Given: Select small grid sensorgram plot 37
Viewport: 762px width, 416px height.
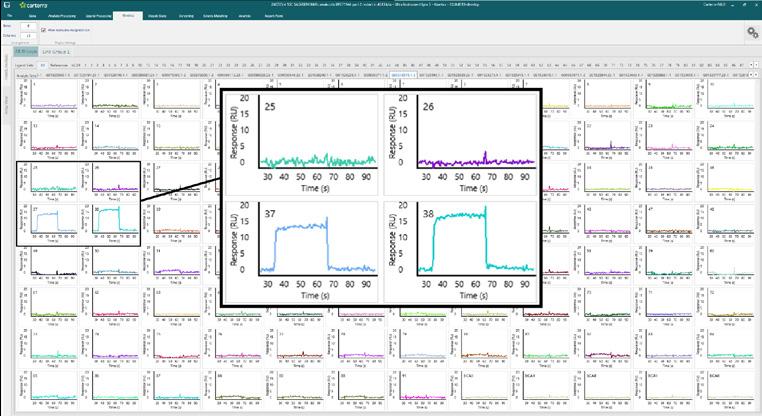Looking at the screenshot, I should click(x=48, y=223).
